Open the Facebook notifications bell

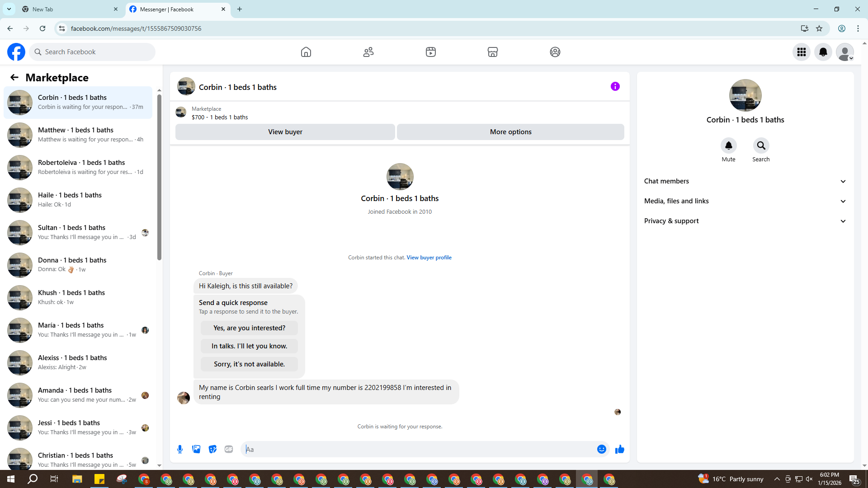(823, 52)
